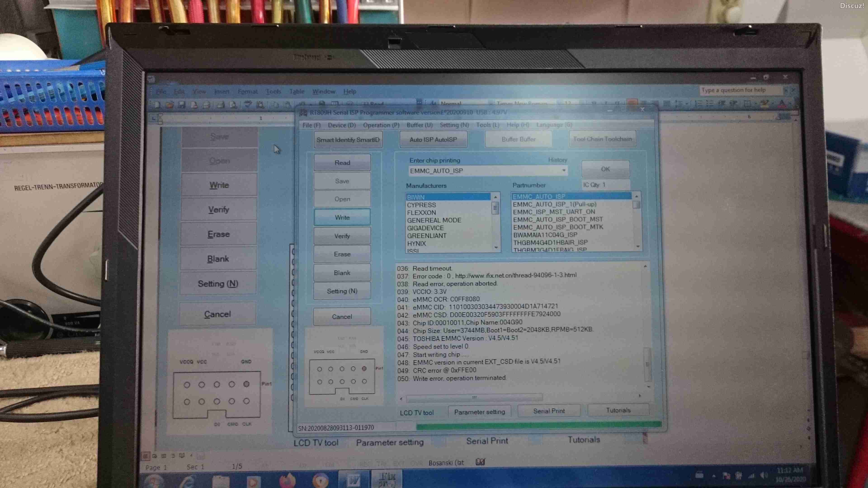The image size is (868, 488).
Task: Select EMMC_AUTO_ISP_BOOT_MTK in the Partnumber list
Action: [x=558, y=227]
